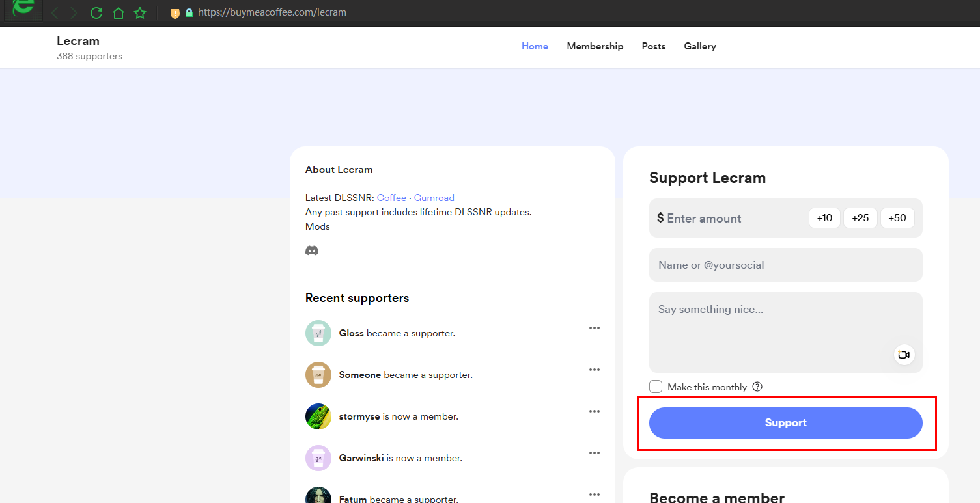Open the Discord icon link
The width and height of the screenshot is (980, 503).
pyautogui.click(x=312, y=251)
